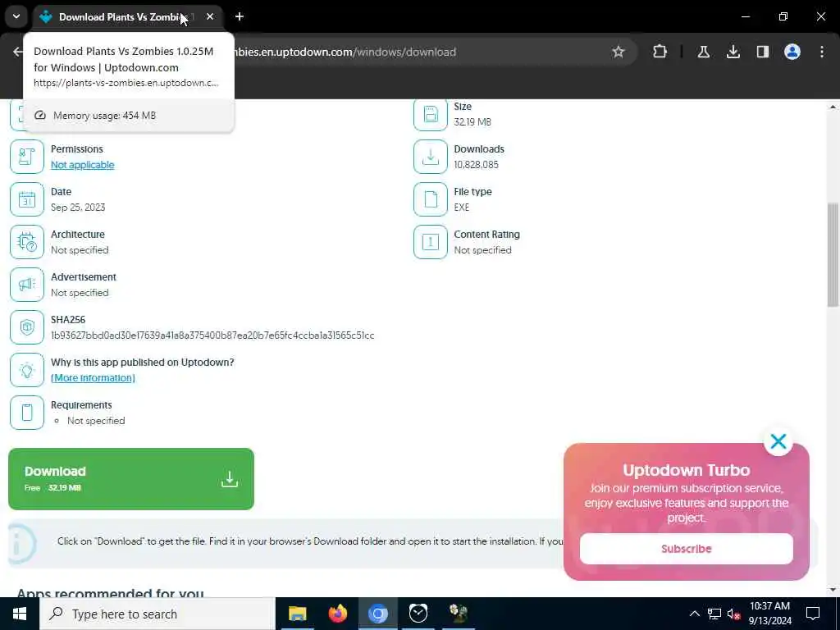Viewport: 840px width, 630px height.
Task: Open the Not applicable permissions link
Action: click(x=83, y=165)
